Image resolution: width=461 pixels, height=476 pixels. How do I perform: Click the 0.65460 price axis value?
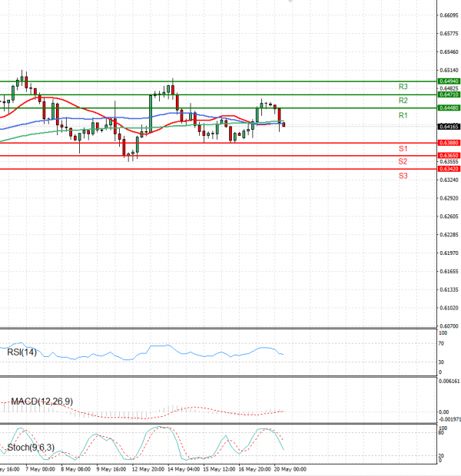[449, 52]
